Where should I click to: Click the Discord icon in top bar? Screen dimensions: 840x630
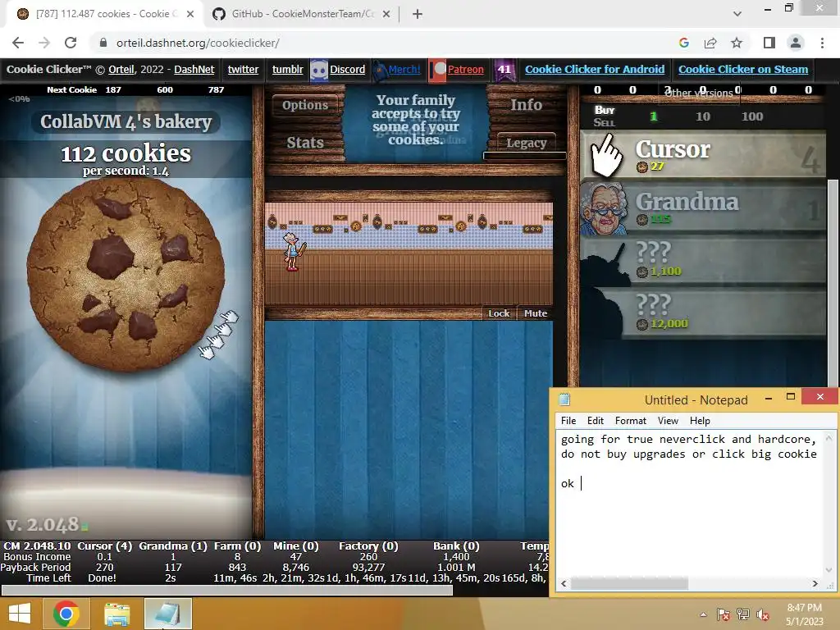[319, 70]
